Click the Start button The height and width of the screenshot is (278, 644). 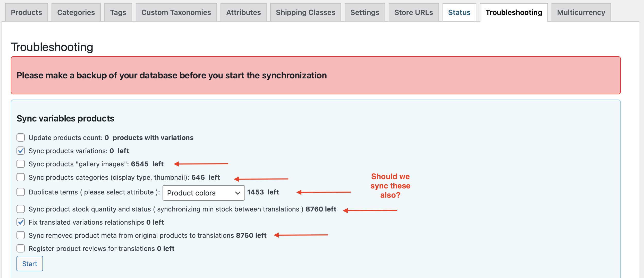(30, 264)
